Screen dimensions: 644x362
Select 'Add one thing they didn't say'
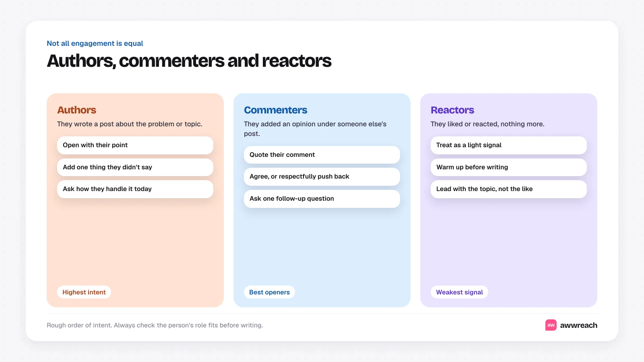coord(135,167)
